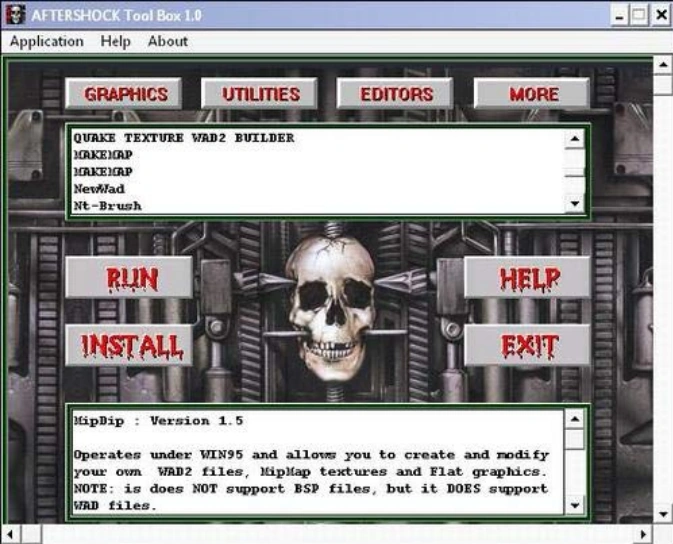Click the center skull image
The image size is (673, 544).
point(330,307)
